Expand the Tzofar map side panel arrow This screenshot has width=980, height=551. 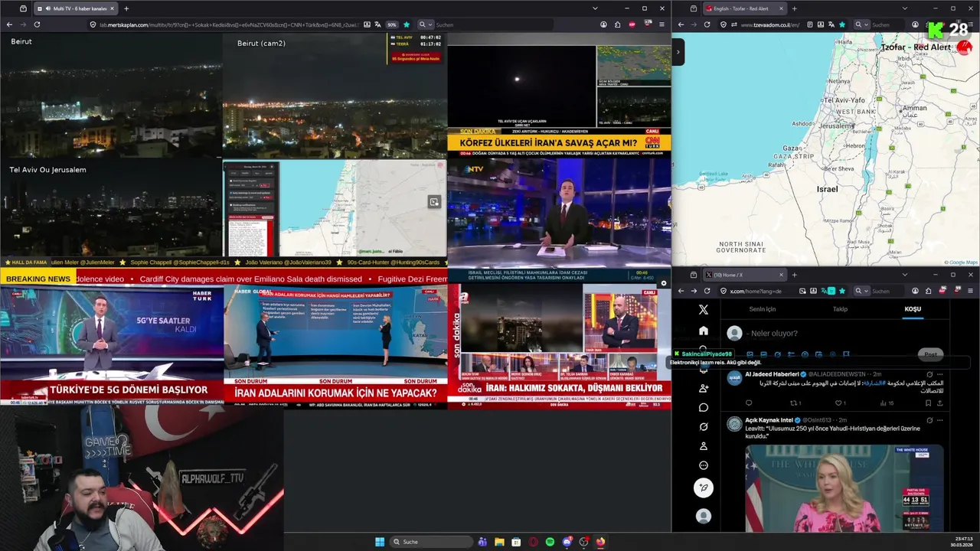(x=678, y=52)
